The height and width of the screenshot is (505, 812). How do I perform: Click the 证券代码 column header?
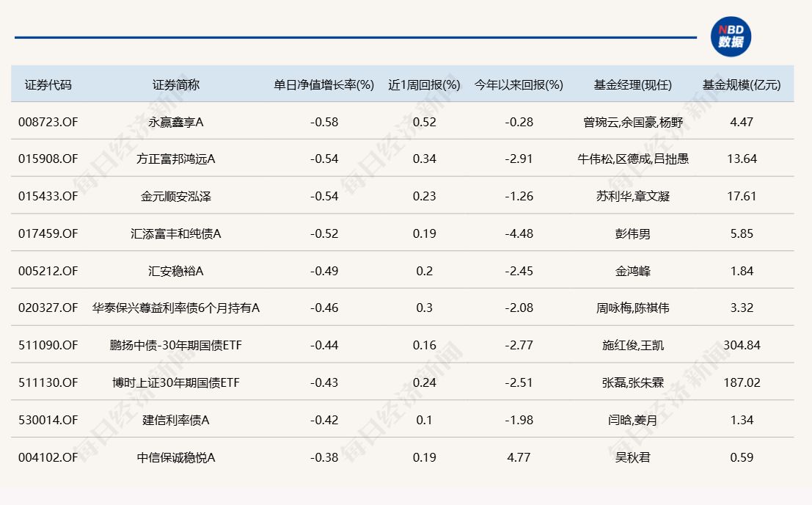click(48, 84)
